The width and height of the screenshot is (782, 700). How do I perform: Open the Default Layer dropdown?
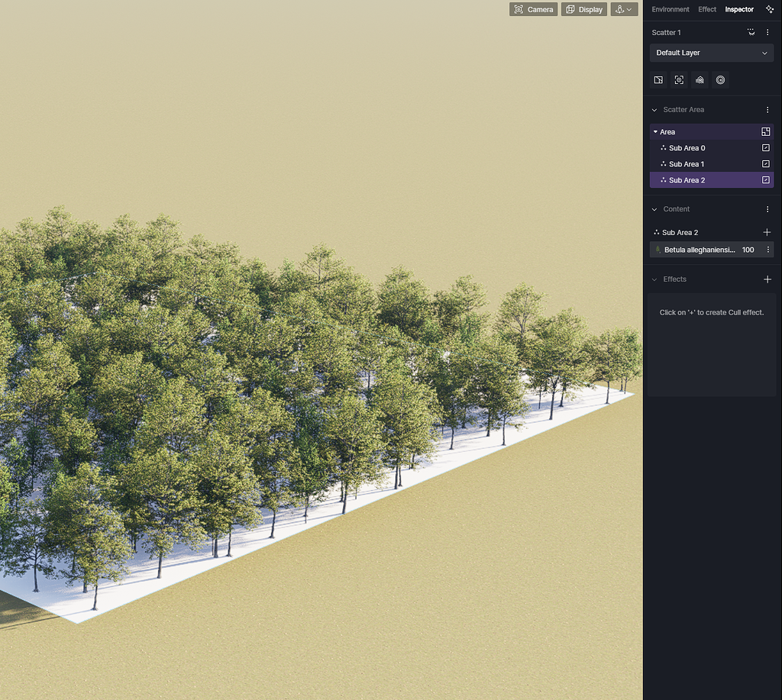(711, 53)
